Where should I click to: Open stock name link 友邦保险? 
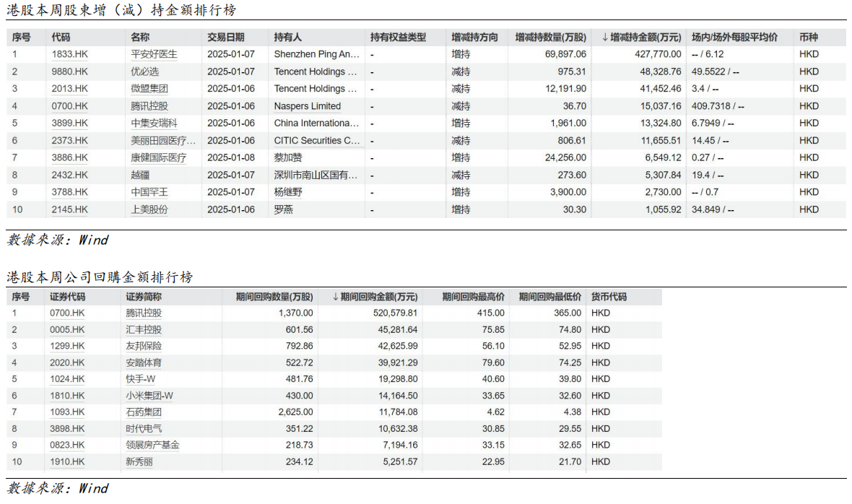pyautogui.click(x=144, y=346)
